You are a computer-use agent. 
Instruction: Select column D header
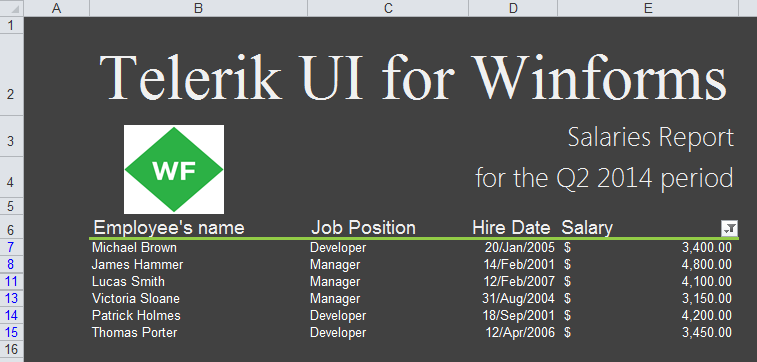(513, 8)
